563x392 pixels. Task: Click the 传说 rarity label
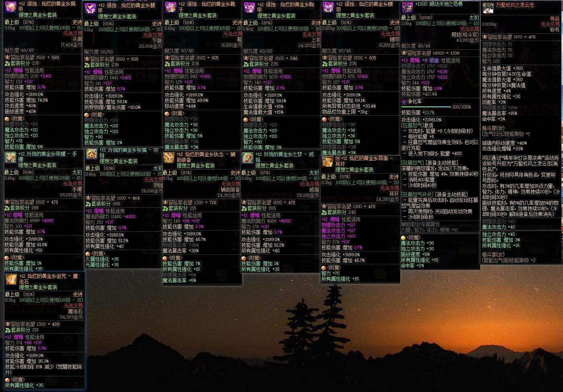click(555, 19)
